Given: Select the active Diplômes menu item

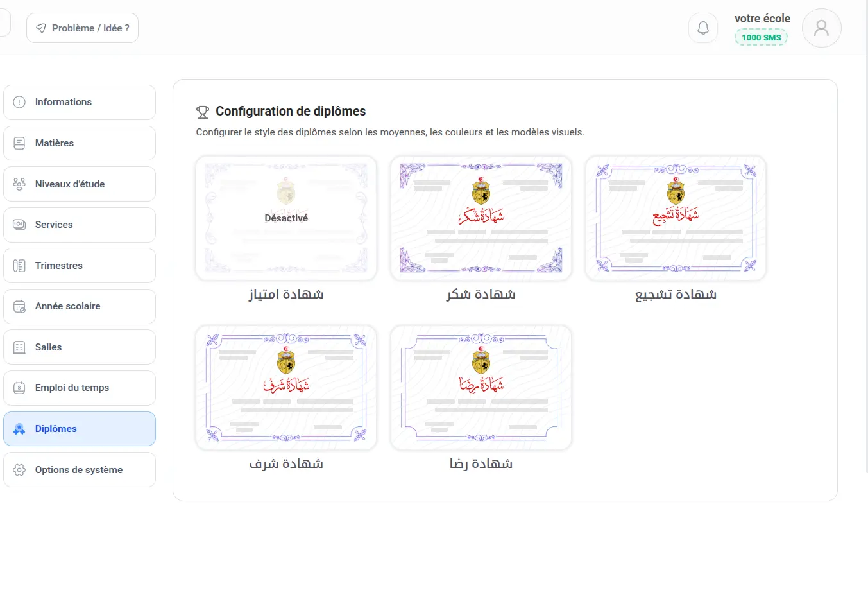Looking at the screenshot, I should coord(80,429).
